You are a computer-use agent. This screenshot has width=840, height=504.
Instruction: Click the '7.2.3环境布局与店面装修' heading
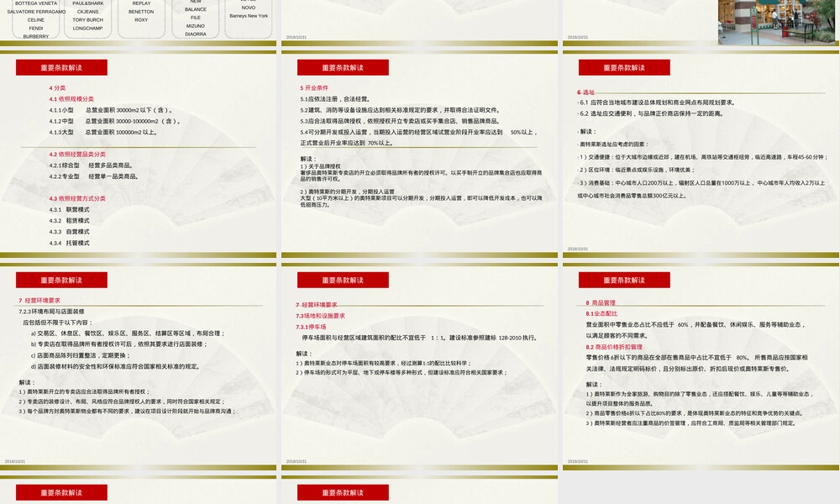[51, 312]
